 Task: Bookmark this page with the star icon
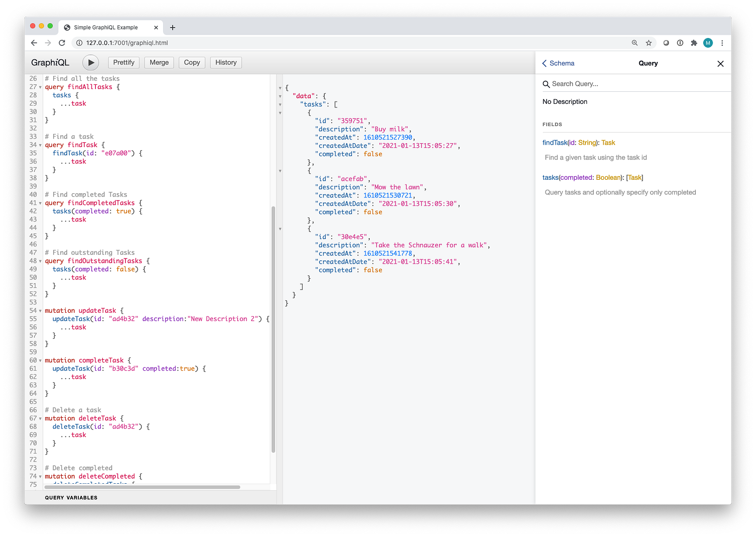click(649, 43)
